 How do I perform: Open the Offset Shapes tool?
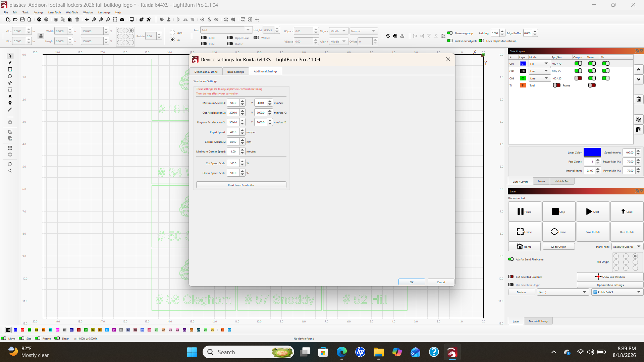10,122
